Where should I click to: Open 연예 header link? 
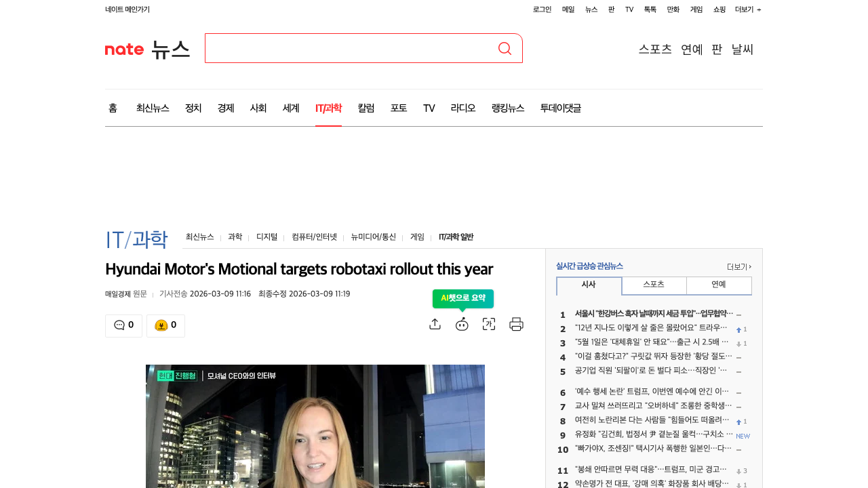click(x=692, y=49)
